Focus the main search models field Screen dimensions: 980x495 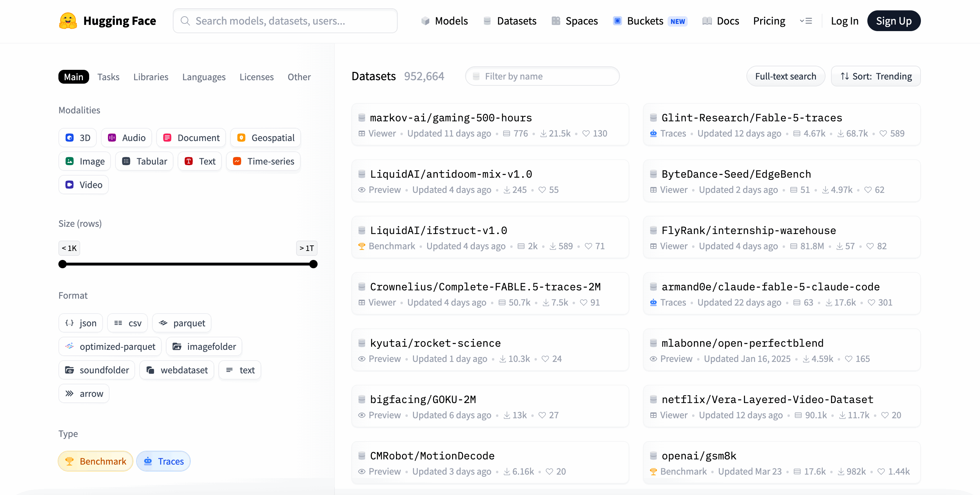285,21
